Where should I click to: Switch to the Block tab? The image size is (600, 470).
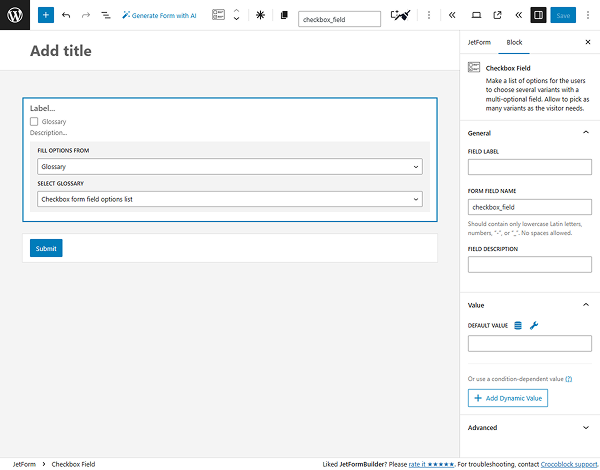click(514, 42)
